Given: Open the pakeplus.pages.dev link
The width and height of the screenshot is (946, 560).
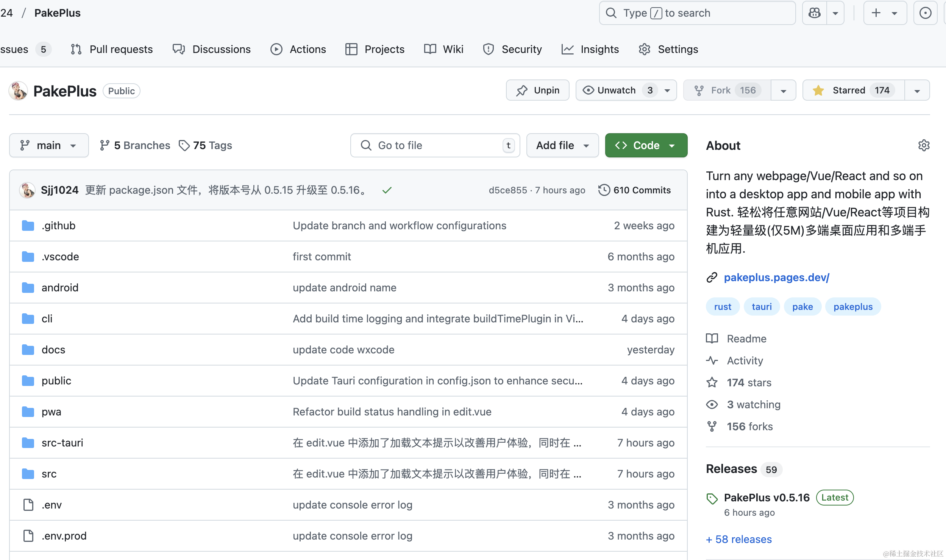Looking at the screenshot, I should 776,277.
